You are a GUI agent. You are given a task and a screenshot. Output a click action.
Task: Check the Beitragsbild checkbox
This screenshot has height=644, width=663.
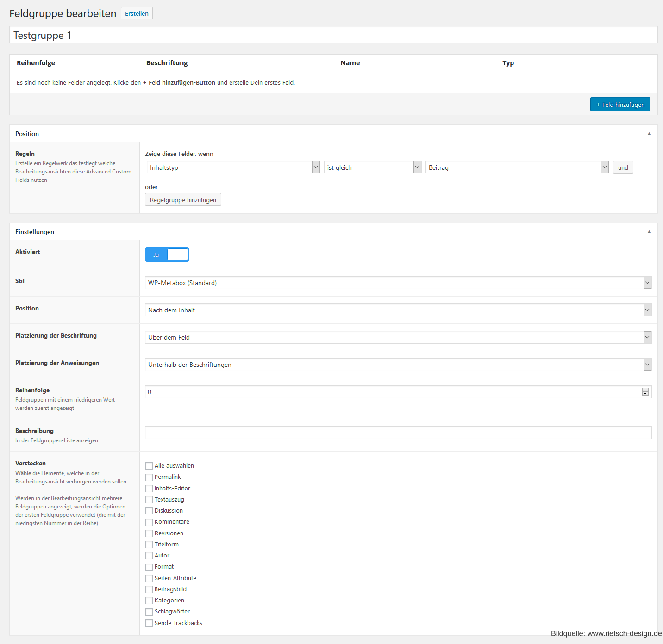149,589
